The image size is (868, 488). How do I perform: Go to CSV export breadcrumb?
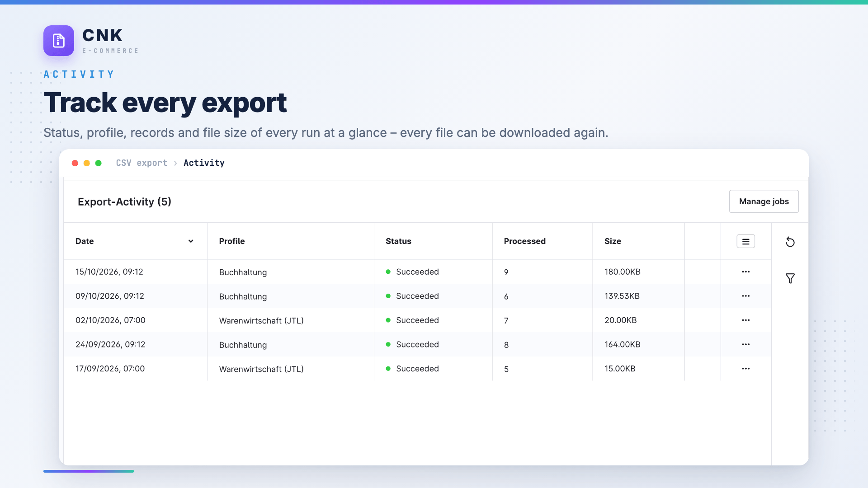[x=142, y=163]
